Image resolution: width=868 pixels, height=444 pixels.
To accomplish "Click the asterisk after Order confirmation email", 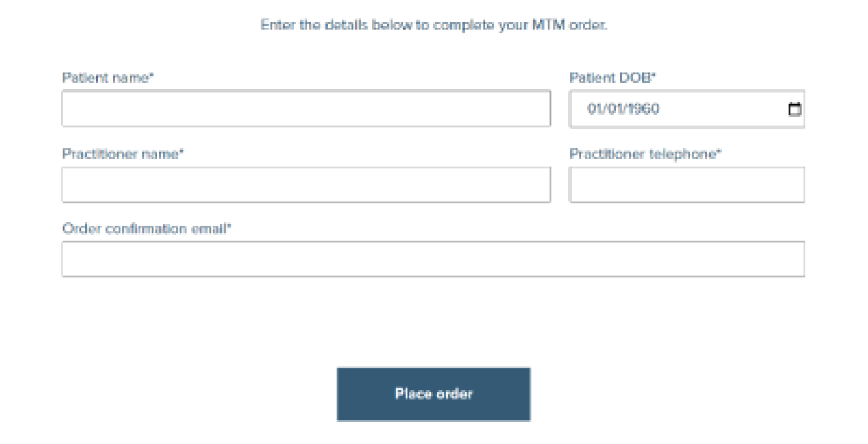I will coord(230,227).
